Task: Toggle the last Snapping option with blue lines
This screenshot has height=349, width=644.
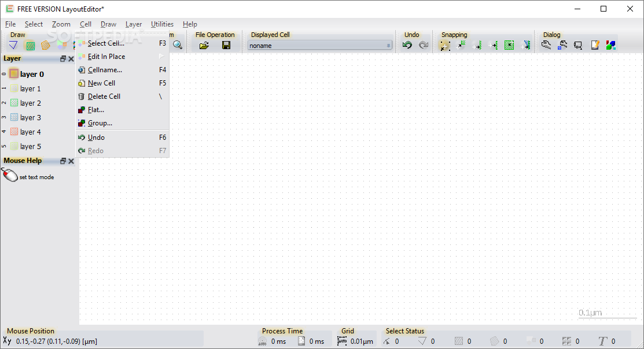Action: 526,45
